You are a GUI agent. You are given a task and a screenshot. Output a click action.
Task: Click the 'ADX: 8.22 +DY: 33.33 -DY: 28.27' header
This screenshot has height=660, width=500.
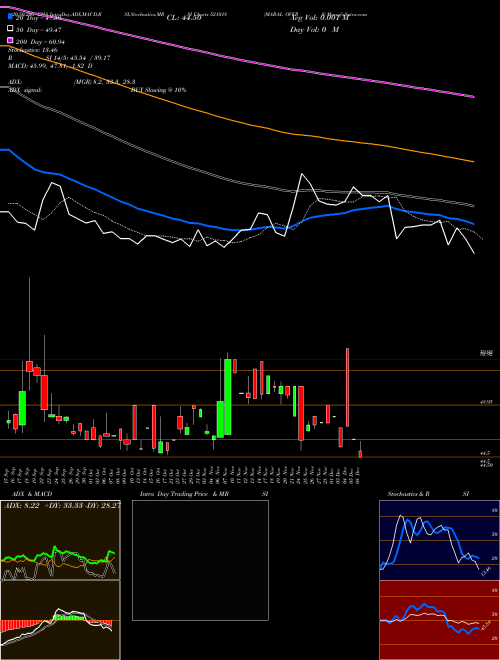coord(62,506)
